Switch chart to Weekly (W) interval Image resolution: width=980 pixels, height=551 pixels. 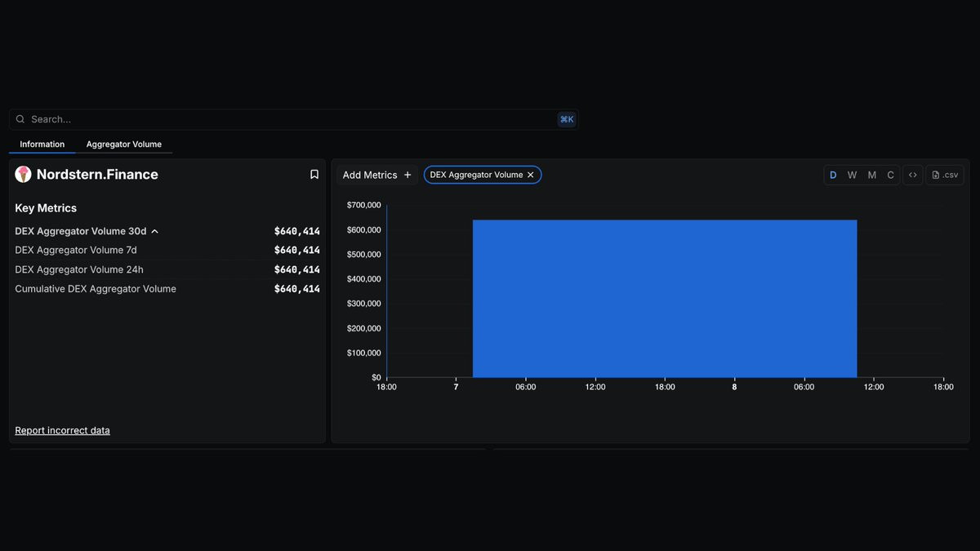(x=852, y=175)
